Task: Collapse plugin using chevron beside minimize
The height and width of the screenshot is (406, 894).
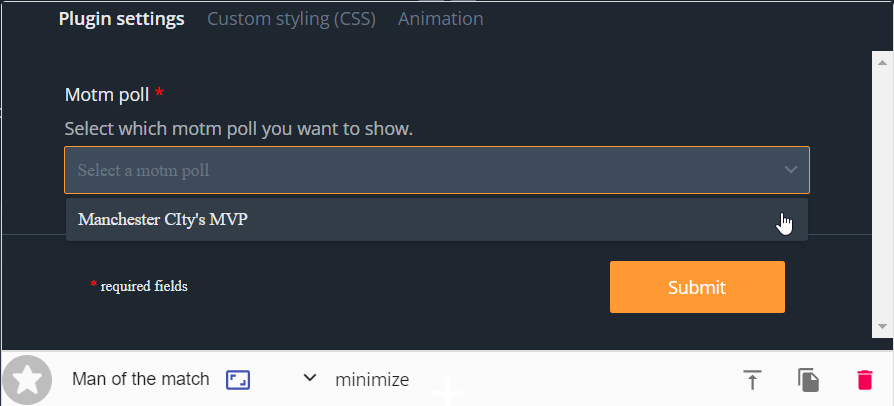Action: (x=310, y=378)
